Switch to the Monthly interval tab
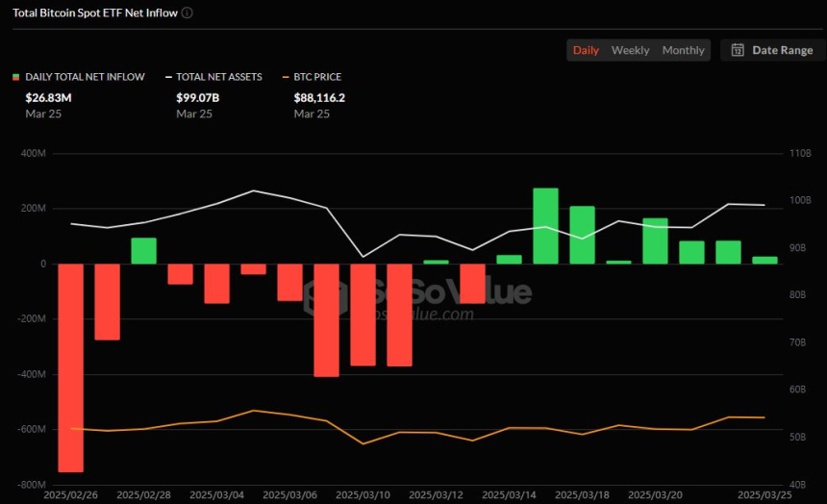This screenshot has width=827, height=504. point(683,50)
